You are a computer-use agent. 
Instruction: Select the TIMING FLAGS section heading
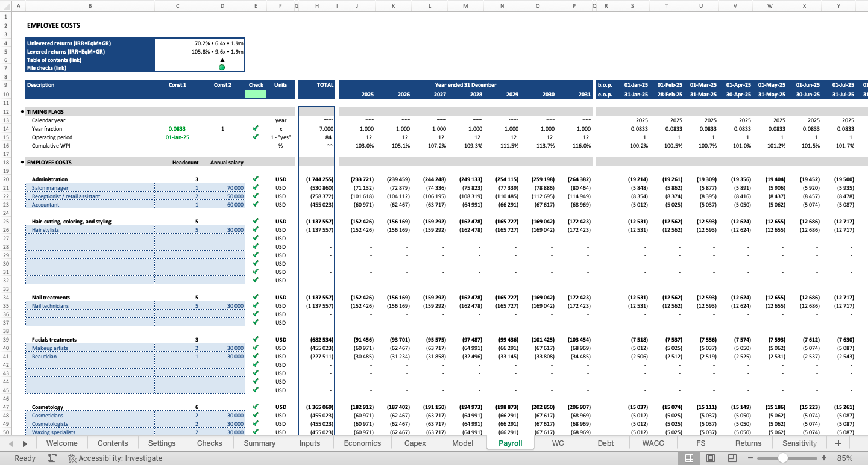pos(46,111)
